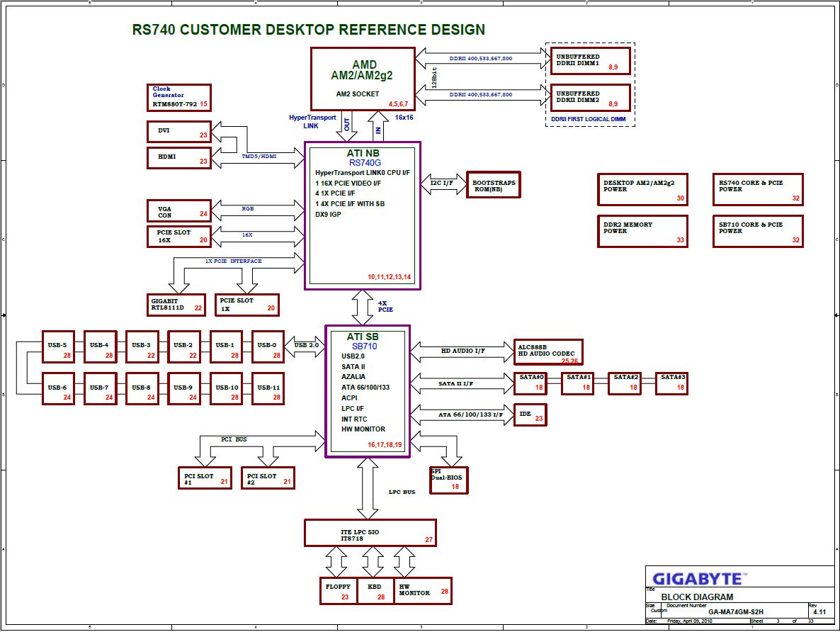The height and width of the screenshot is (632, 840).
Task: Select the DDRII FIRST LOGICAL DIMM label
Action: pos(589,119)
